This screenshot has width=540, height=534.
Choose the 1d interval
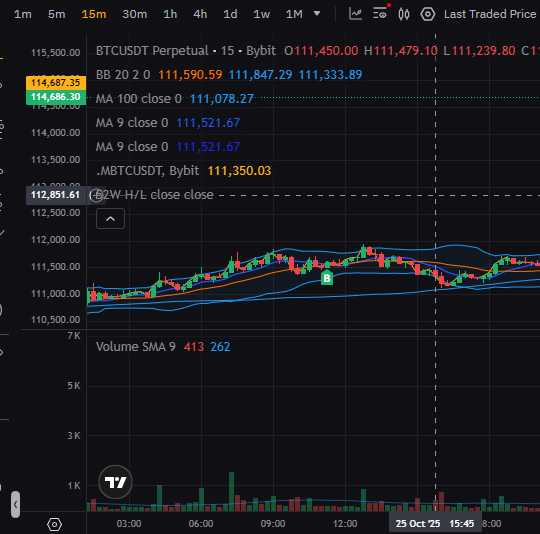click(230, 14)
